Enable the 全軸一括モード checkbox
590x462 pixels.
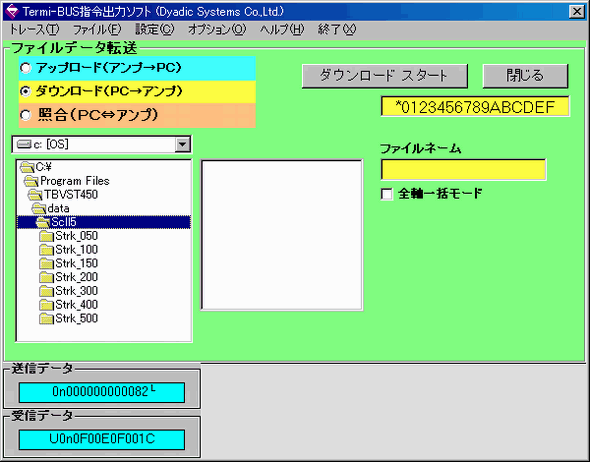(x=386, y=194)
